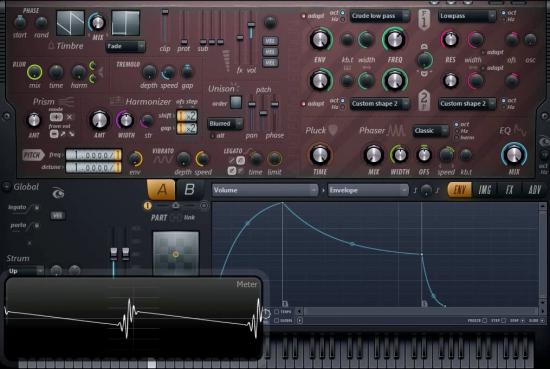The width and height of the screenshot is (550, 369).
Task: Click the Filter 1 F1 badge
Action: pyautogui.click(x=424, y=20)
